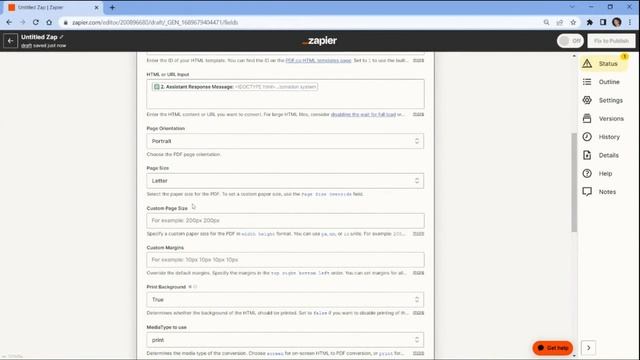640x360 pixels.
Task: Open the Print Background dropdown
Action: tap(285, 300)
